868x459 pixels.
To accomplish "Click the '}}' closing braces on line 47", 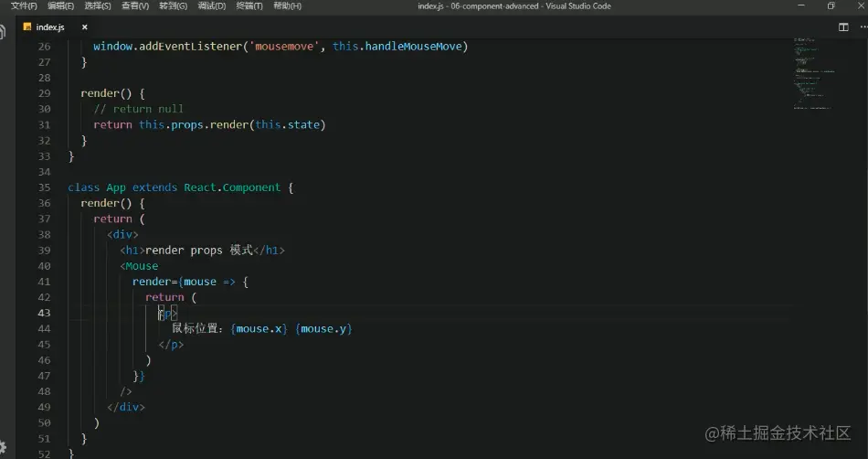I will click(139, 376).
